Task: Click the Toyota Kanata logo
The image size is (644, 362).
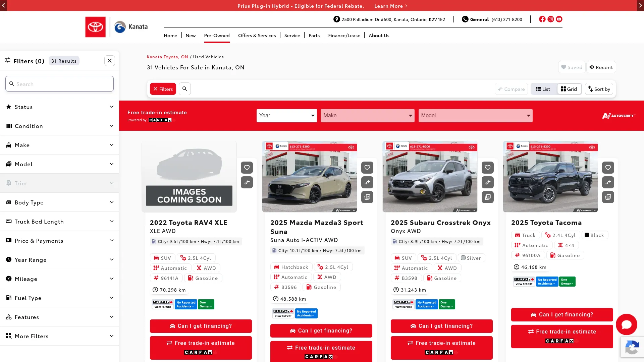Action: (116, 27)
